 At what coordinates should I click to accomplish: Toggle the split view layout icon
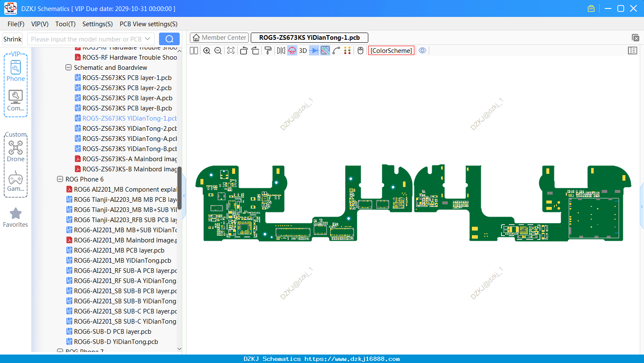(x=194, y=51)
